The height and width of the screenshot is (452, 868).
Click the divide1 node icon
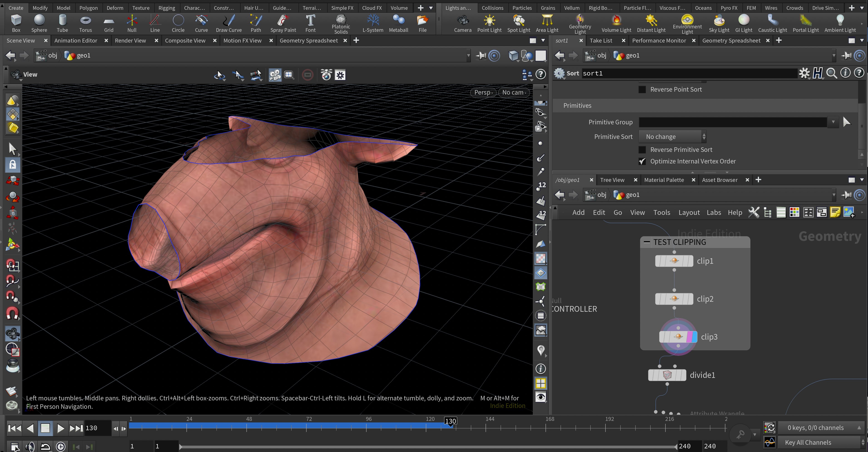click(667, 375)
